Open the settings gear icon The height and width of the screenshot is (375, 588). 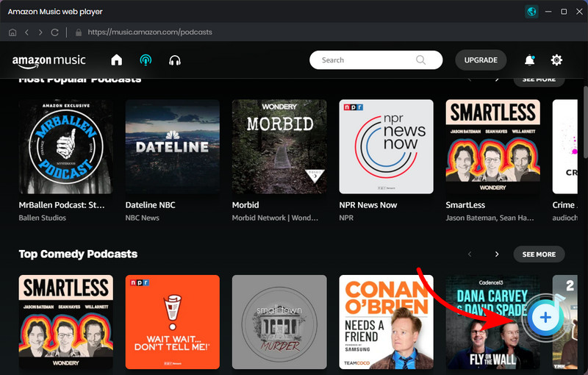click(556, 60)
